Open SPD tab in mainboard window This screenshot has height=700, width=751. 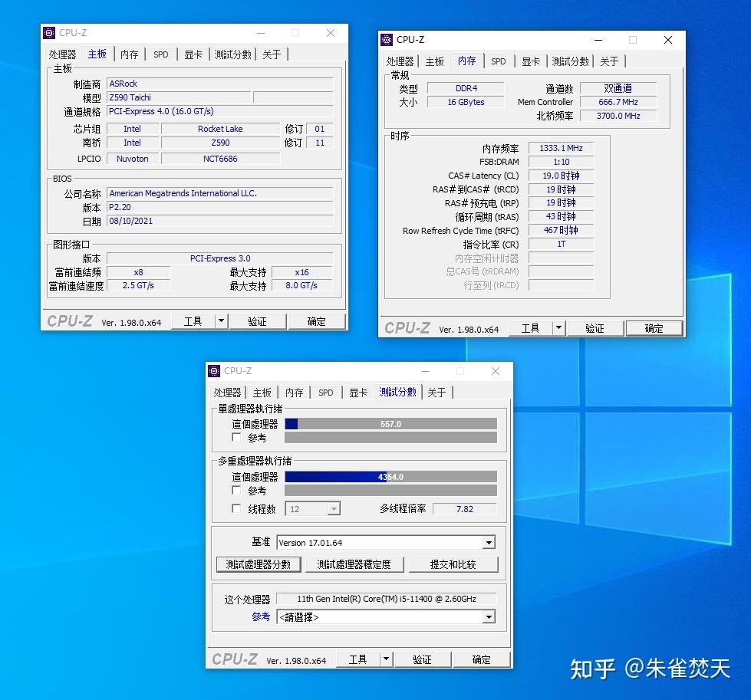161,54
